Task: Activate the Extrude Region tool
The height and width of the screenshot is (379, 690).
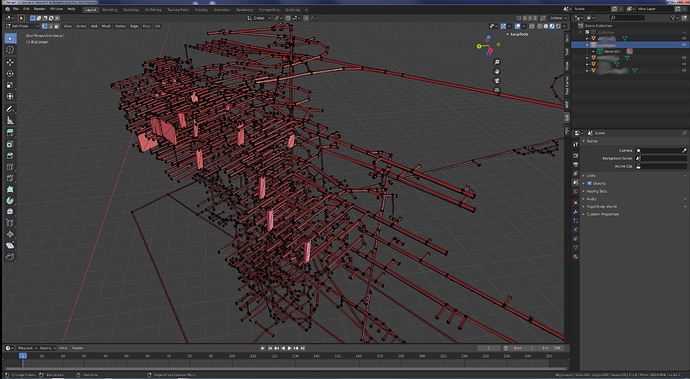Action: 10,133
